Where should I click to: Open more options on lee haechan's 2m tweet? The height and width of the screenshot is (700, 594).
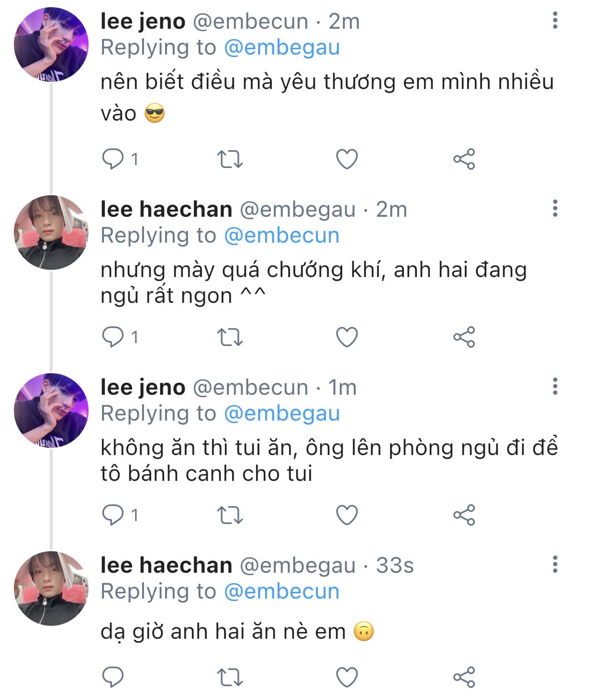pos(555,209)
